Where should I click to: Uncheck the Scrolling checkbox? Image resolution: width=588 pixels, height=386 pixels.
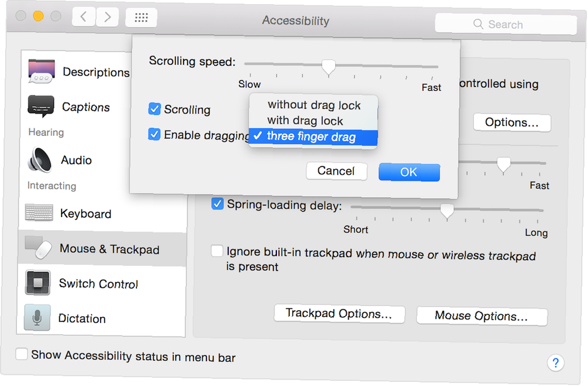click(x=154, y=109)
